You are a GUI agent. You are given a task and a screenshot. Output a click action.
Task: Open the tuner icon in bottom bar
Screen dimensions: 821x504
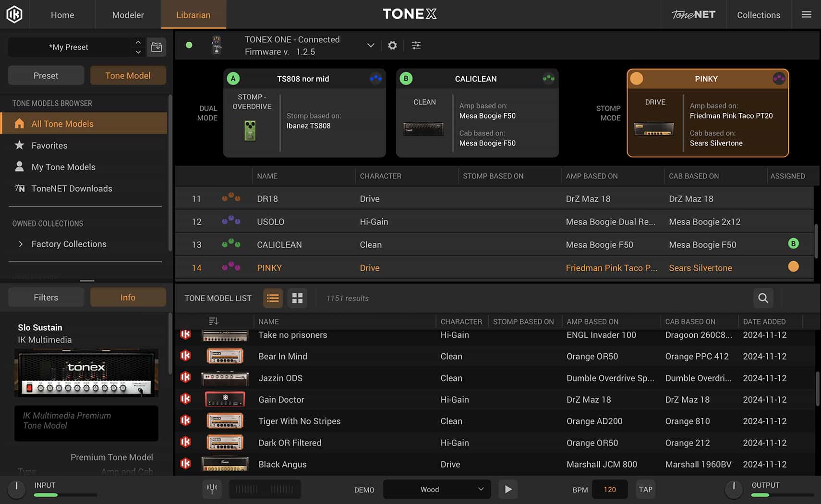pos(212,489)
